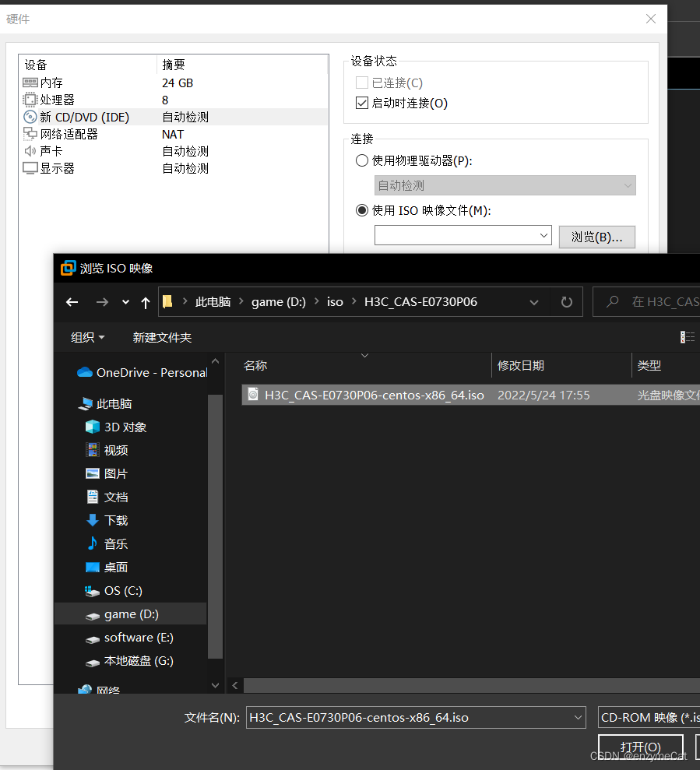
Task: Open recent locations dropdown arrow
Action: pyautogui.click(x=126, y=302)
